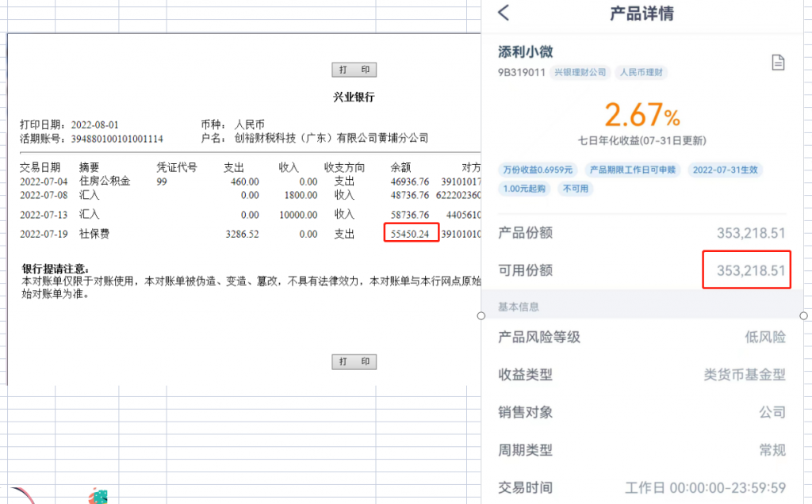
Task: Tap the 2022-07-31生效 tag
Action: 725,170
